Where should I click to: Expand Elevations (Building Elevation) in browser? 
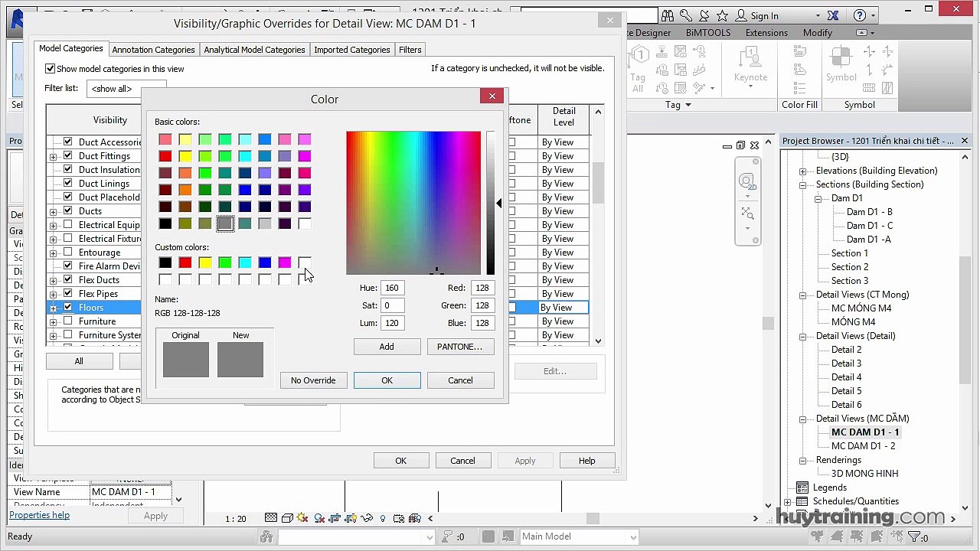pyautogui.click(x=802, y=171)
